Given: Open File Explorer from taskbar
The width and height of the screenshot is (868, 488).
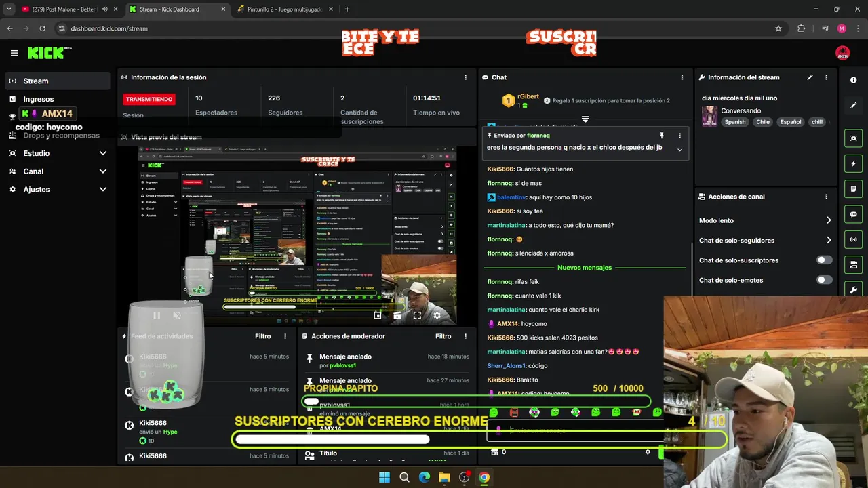Looking at the screenshot, I should [x=444, y=477].
